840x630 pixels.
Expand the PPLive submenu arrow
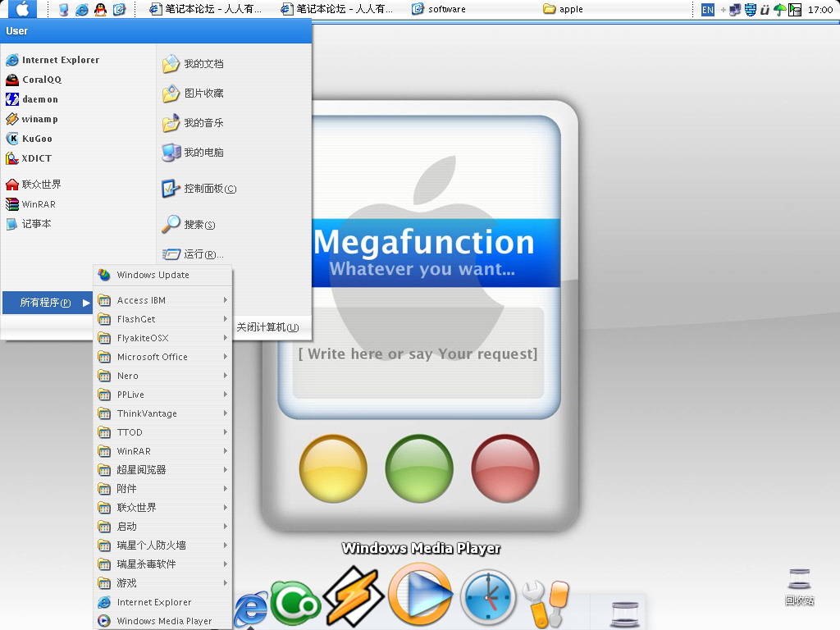click(226, 395)
